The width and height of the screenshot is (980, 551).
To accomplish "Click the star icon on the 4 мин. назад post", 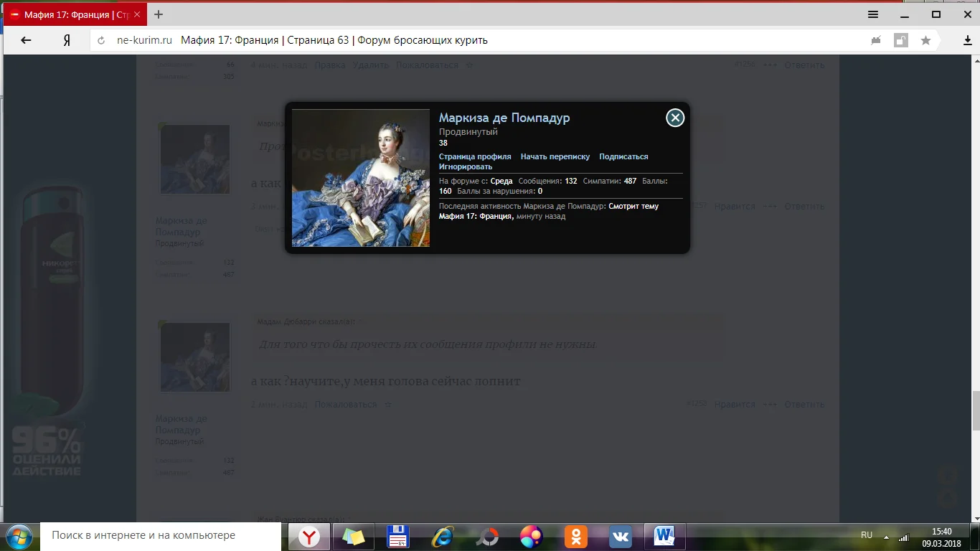I will click(470, 65).
